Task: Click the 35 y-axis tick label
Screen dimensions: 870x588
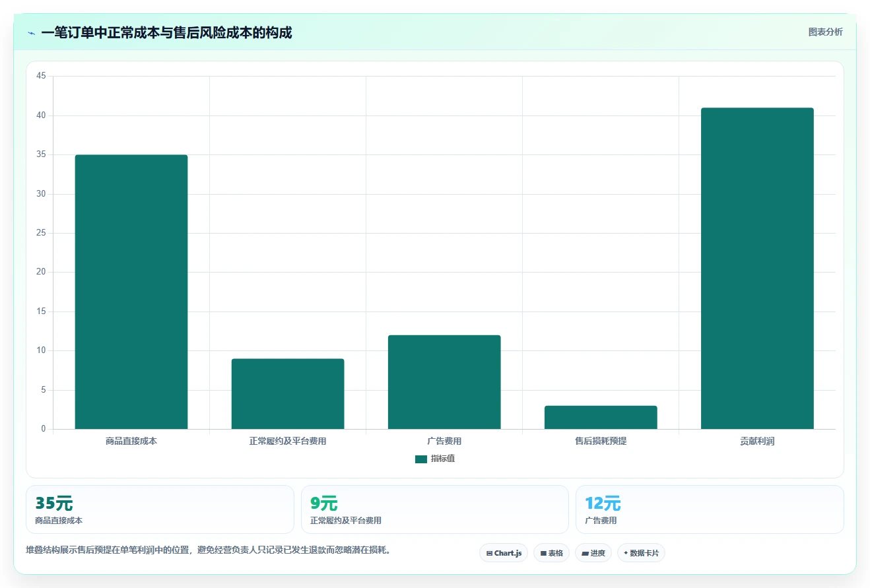Action: coord(41,155)
